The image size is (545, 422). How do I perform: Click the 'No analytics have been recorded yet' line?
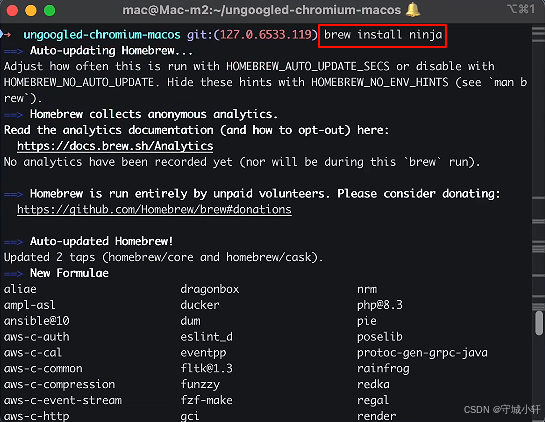(x=242, y=162)
